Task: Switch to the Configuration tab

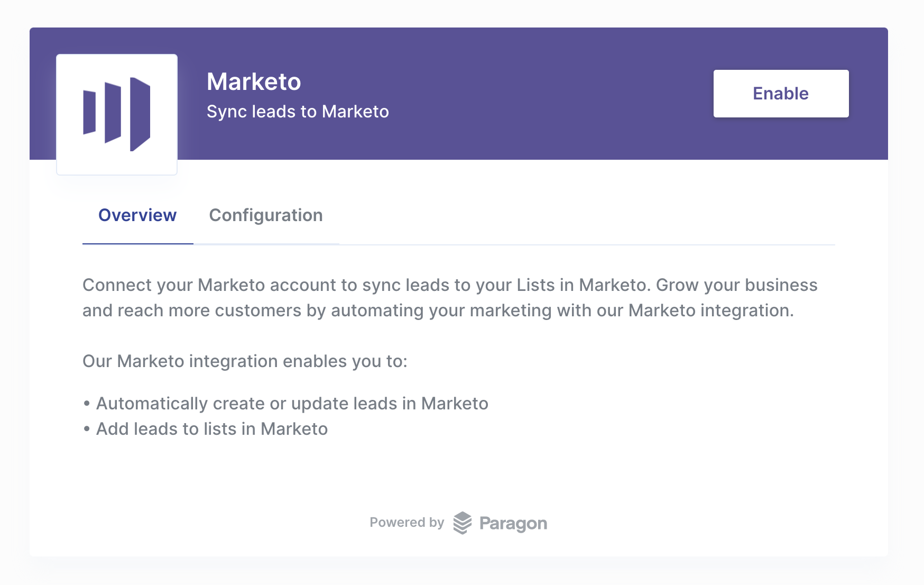Action: (x=266, y=215)
